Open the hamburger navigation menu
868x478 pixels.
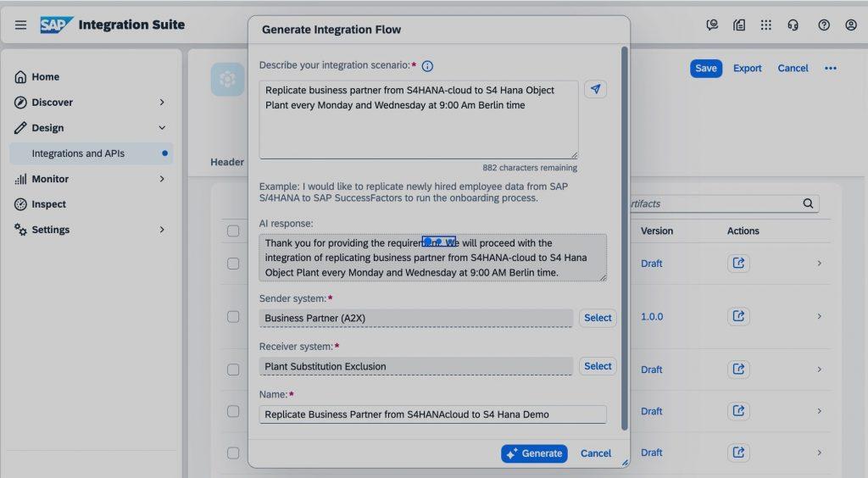pos(20,25)
